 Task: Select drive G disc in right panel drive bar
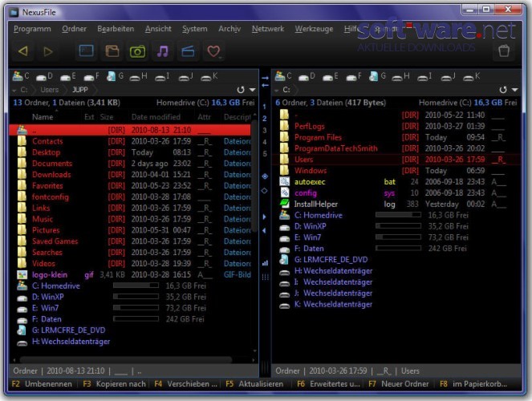377,76
